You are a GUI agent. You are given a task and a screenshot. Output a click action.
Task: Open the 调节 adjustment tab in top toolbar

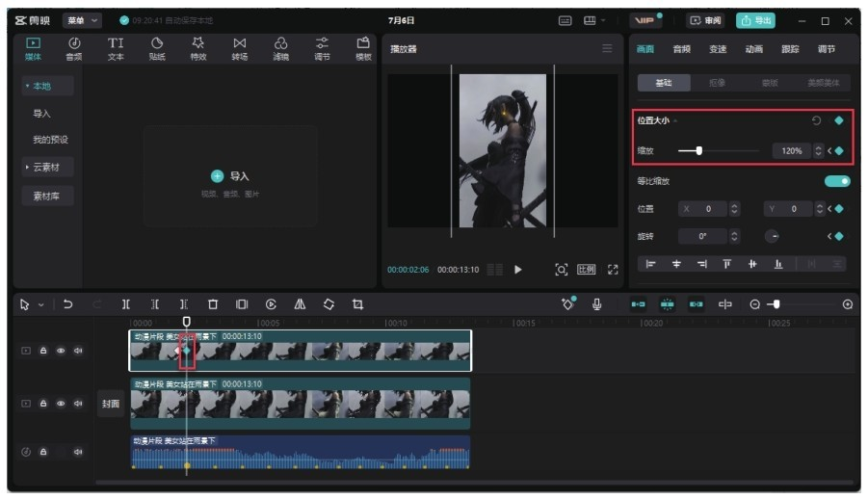click(322, 49)
